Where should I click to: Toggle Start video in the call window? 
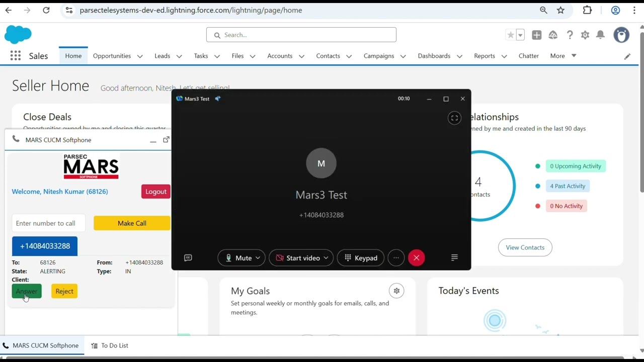pyautogui.click(x=297, y=258)
